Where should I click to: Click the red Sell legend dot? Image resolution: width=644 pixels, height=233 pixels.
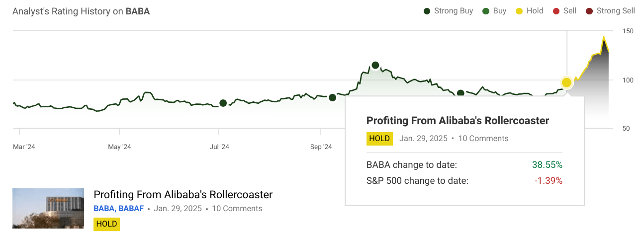[556, 11]
